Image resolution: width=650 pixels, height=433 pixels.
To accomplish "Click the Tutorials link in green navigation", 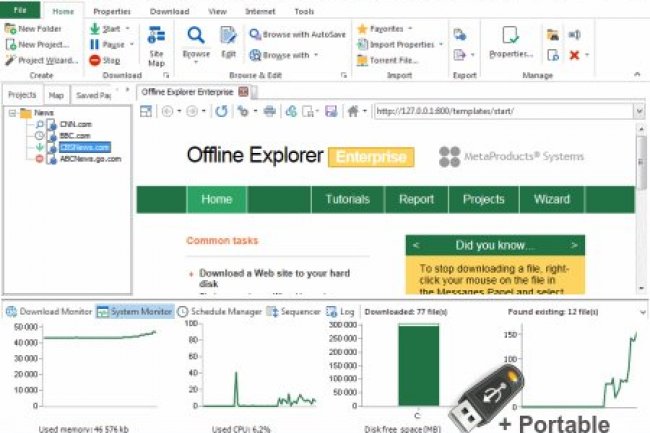I will point(347,199).
